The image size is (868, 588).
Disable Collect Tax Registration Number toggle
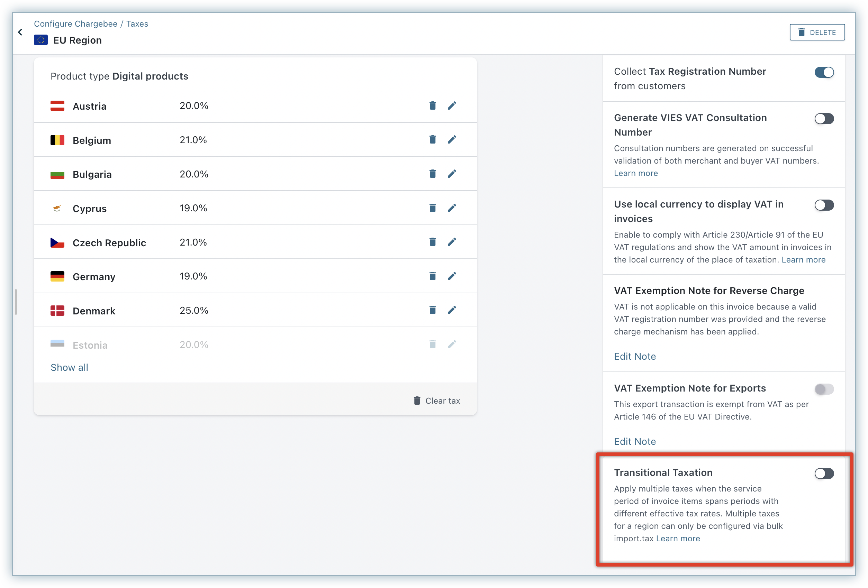coord(824,72)
